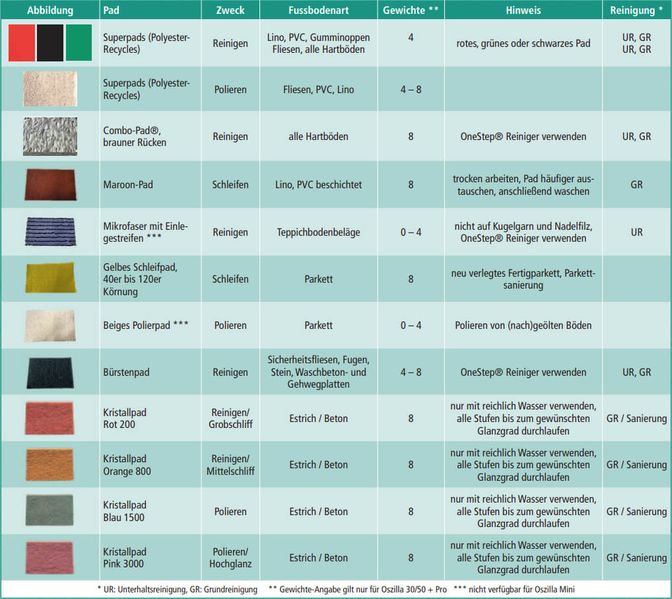Click the Maroon-Pad image thumbnail
Image resolution: width=672 pixels, height=599 pixels.
click(49, 184)
